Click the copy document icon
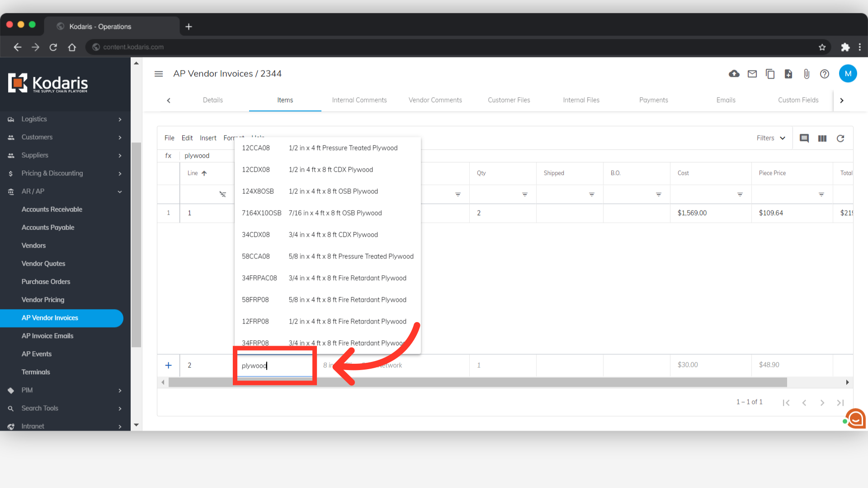The height and width of the screenshot is (488, 868). [770, 74]
